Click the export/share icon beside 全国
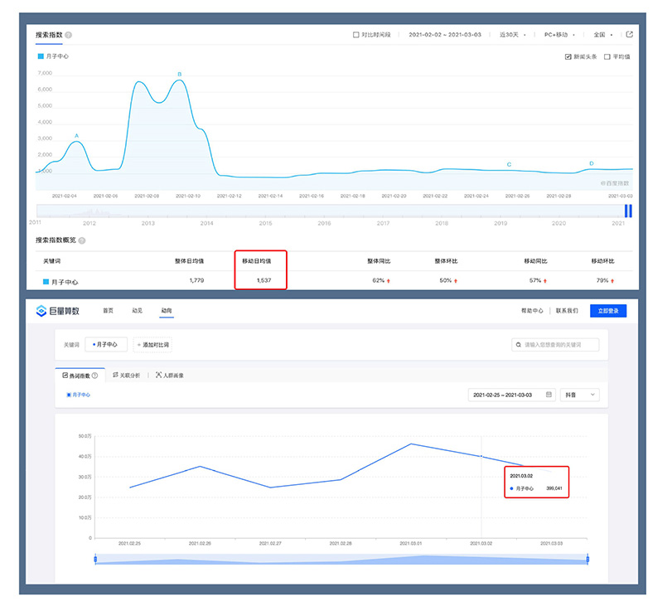This screenshot has height=616, width=672. tap(629, 35)
